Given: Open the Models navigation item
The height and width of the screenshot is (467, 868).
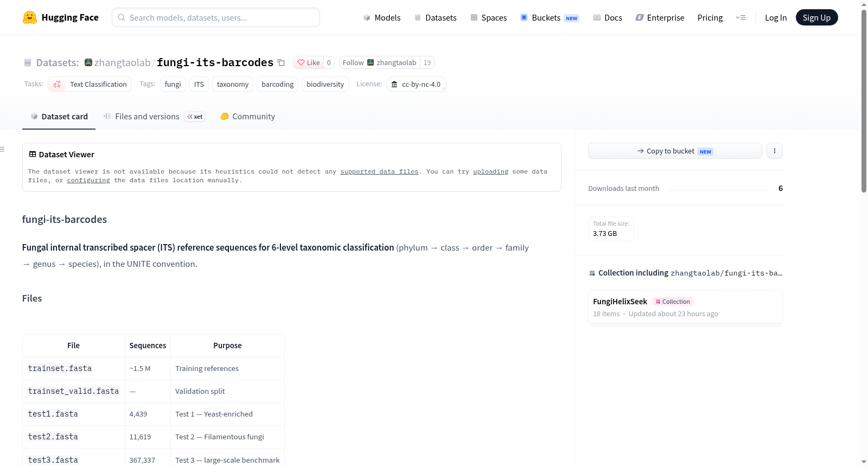Looking at the screenshot, I should 382,17.
